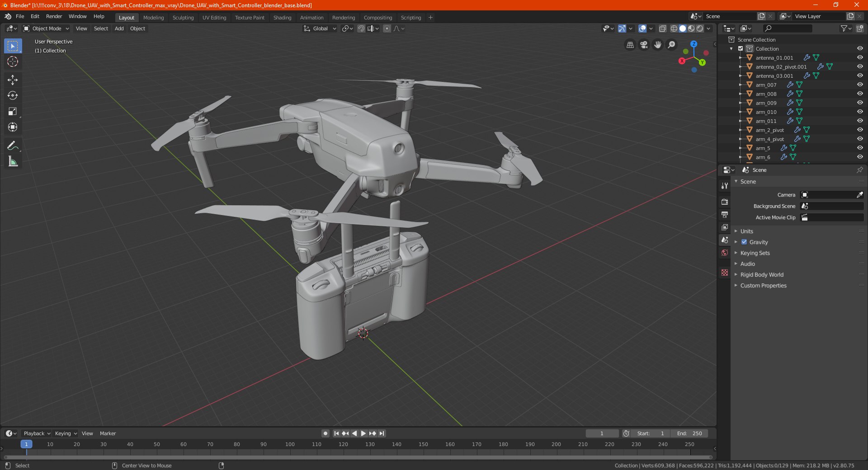Open the Global transform orientation dropdown
This screenshot has height=470, width=868.
click(x=320, y=28)
